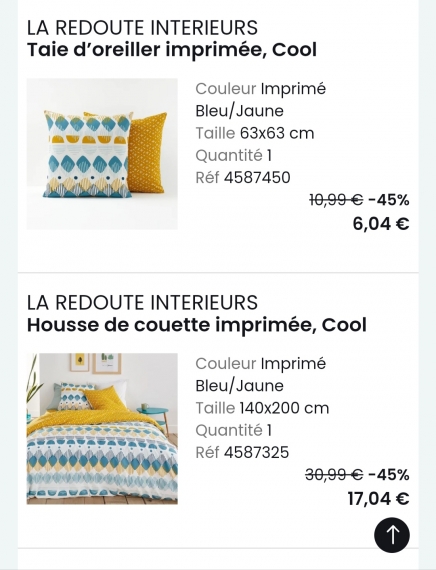Image resolution: width=436 pixels, height=570 pixels.
Task: Click the 6,04 € discounted price
Action: coord(381,223)
